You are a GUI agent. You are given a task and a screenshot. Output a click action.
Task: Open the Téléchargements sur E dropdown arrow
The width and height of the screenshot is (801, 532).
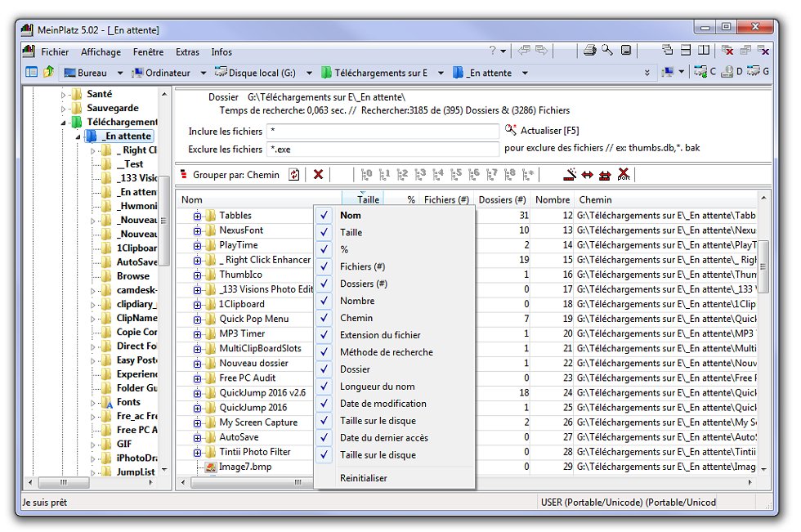[x=441, y=73]
